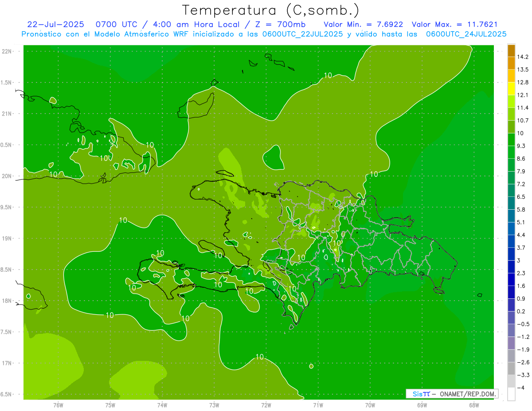Click the '21N' latitude axis label

click(7, 114)
